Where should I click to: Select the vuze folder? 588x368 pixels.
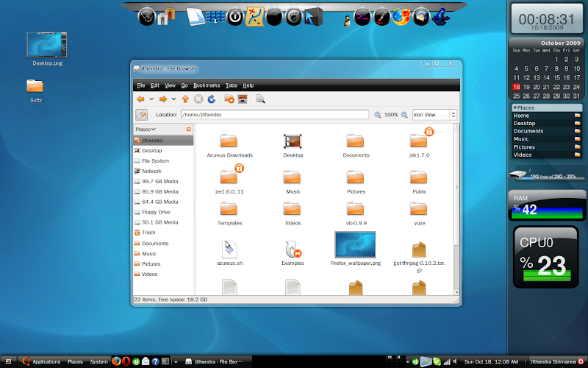[419, 213]
